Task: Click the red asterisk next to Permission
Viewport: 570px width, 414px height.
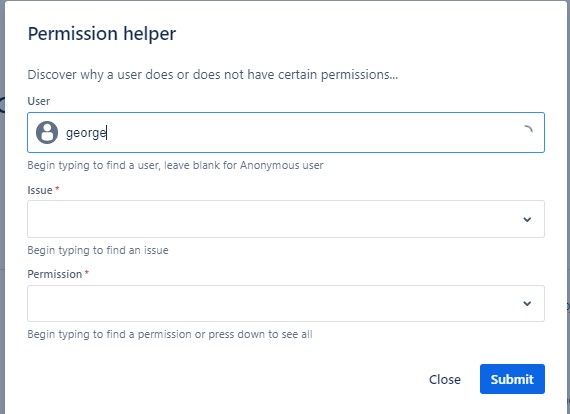Action: pyautogui.click(x=87, y=272)
